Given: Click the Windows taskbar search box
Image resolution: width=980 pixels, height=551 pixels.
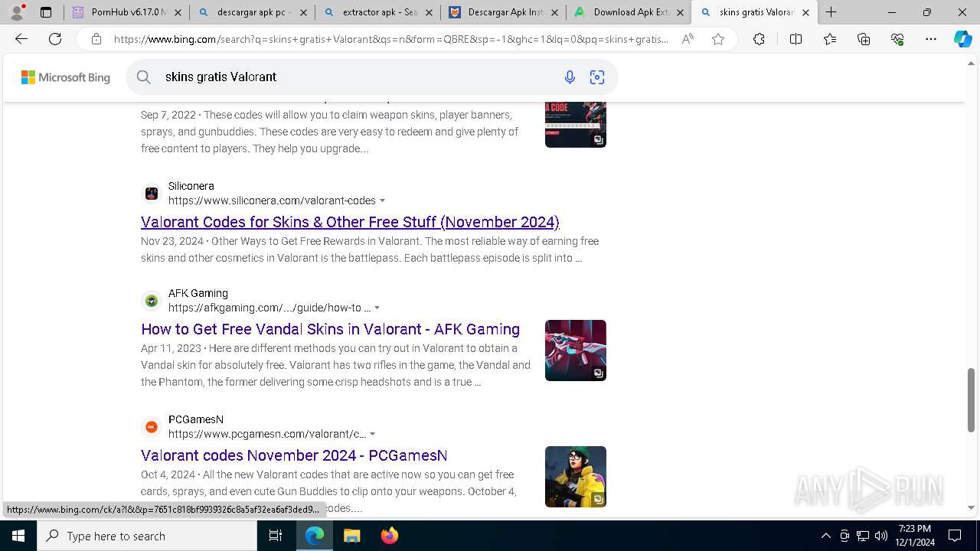Looking at the screenshot, I should coord(147,536).
